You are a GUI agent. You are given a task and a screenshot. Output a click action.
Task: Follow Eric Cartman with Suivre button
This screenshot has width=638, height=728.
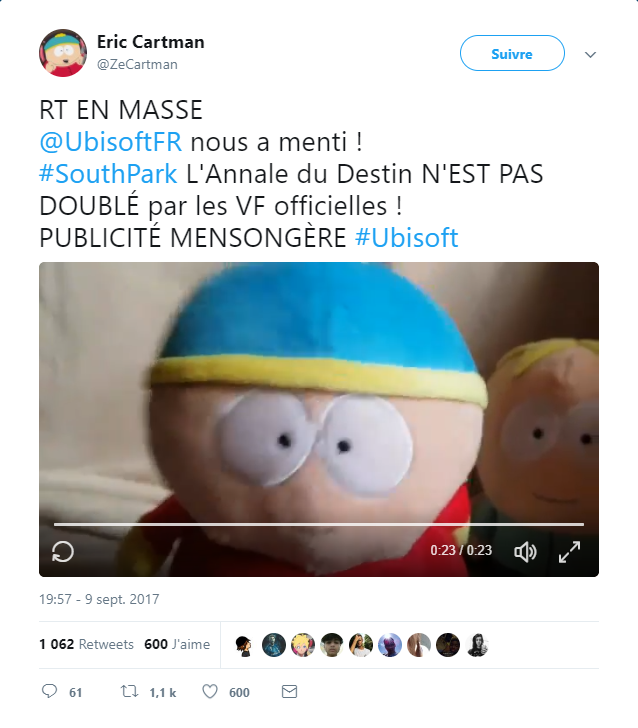pyautogui.click(x=512, y=53)
